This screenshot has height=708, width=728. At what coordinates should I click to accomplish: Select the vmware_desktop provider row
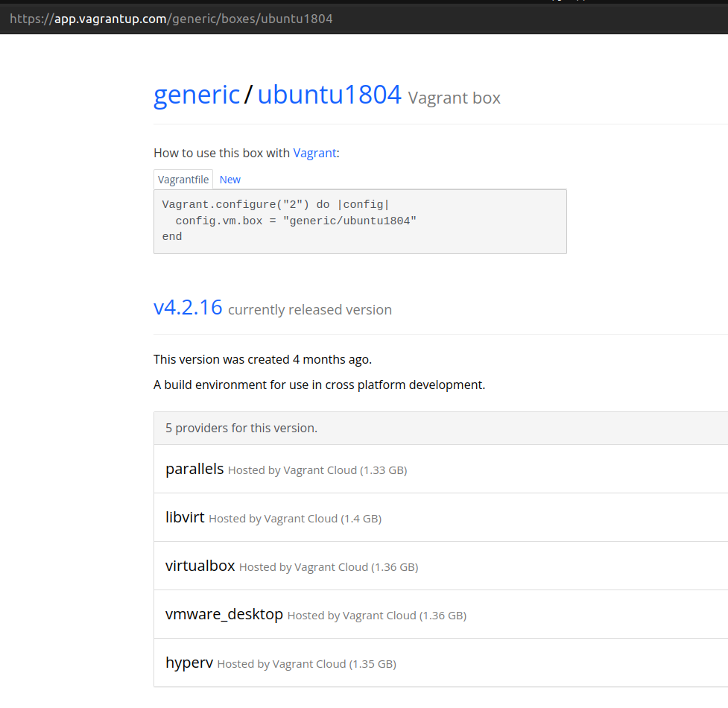[x=441, y=614]
